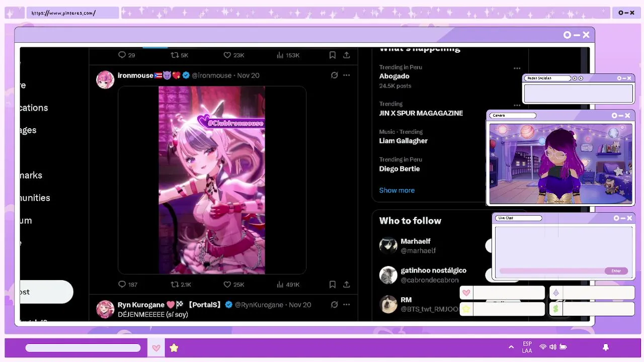Open JIN X SPUR MAGAGAZINE trend
Screen dimensions: 644x362
pos(421,113)
